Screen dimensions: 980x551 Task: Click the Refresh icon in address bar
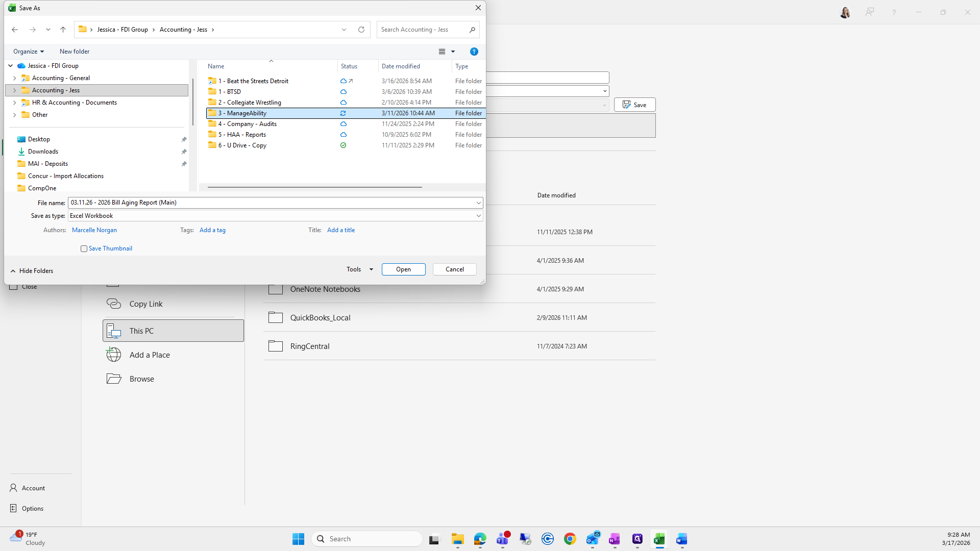point(361,30)
